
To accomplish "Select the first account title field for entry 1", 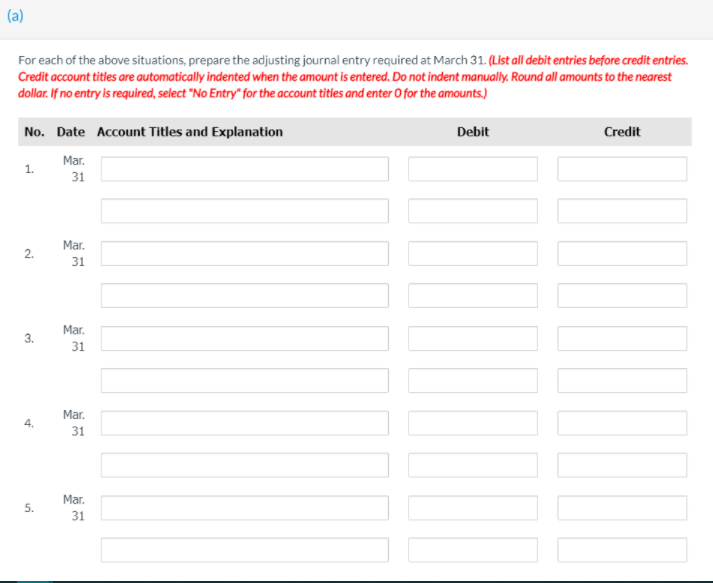I will (245, 169).
